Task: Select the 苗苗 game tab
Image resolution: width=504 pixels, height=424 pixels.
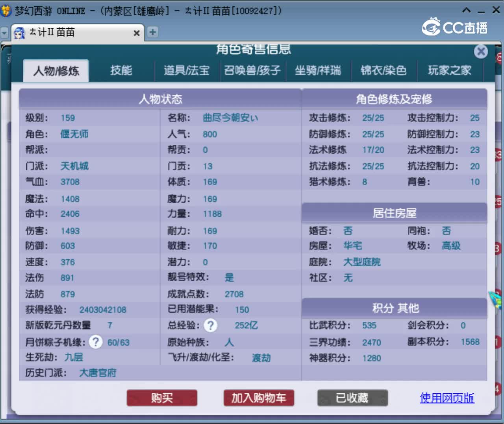Action: tap(77, 33)
